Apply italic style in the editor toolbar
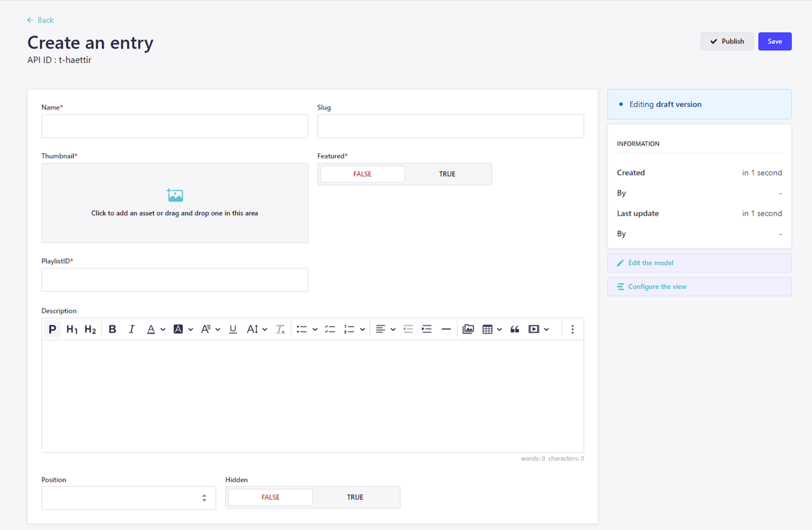Viewport: 812px width, 530px height. click(131, 329)
